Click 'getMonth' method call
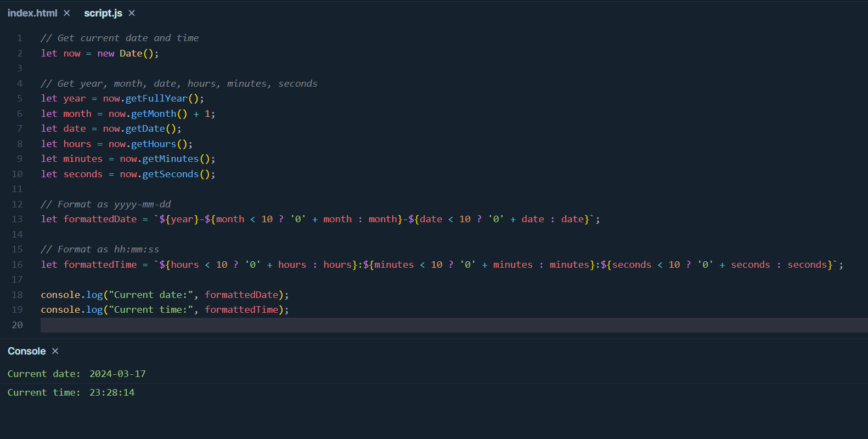The width and height of the screenshot is (868, 439). coord(154,114)
